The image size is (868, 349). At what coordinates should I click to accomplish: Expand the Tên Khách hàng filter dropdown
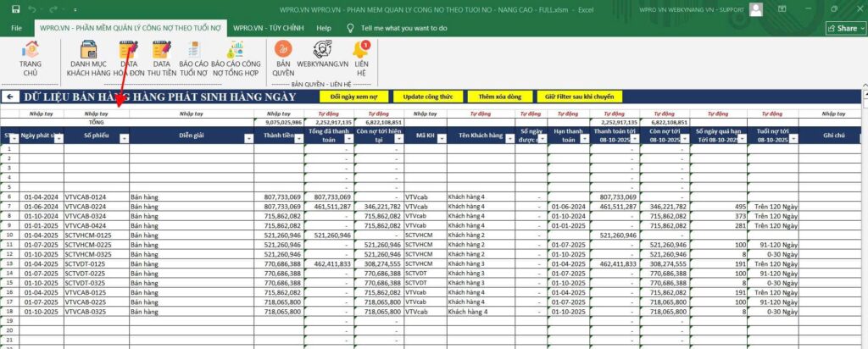pyautogui.click(x=509, y=139)
